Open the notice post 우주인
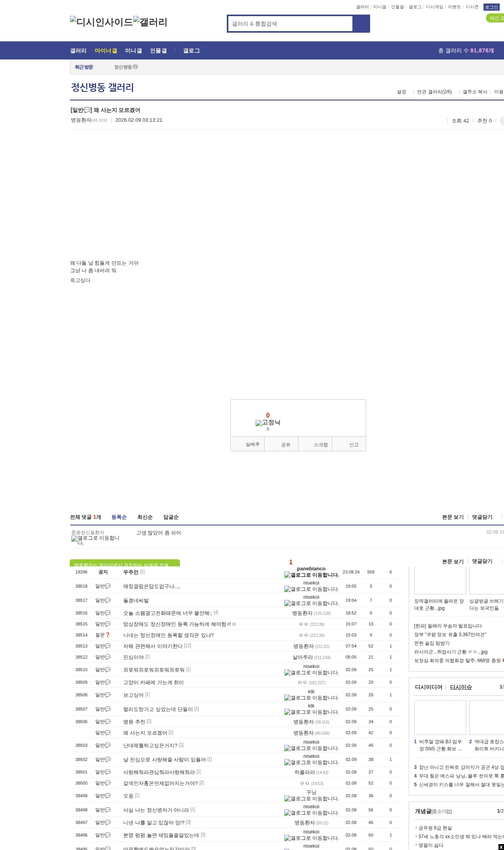The image size is (504, 850). (x=131, y=572)
